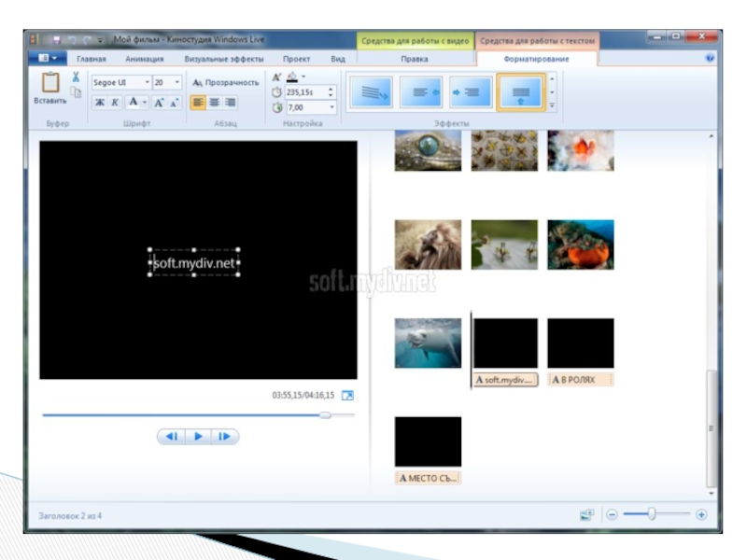This screenshot has height=560, width=747.
Task: Step to the next frame
Action: [x=225, y=436]
